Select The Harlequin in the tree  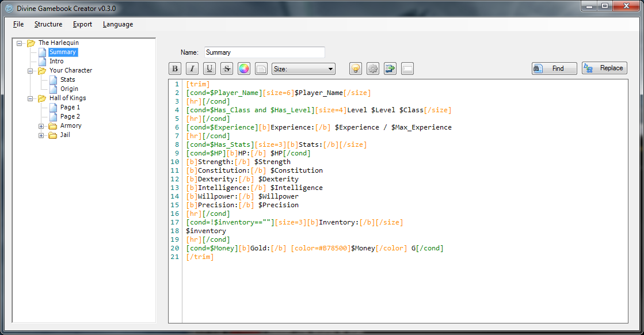point(59,43)
